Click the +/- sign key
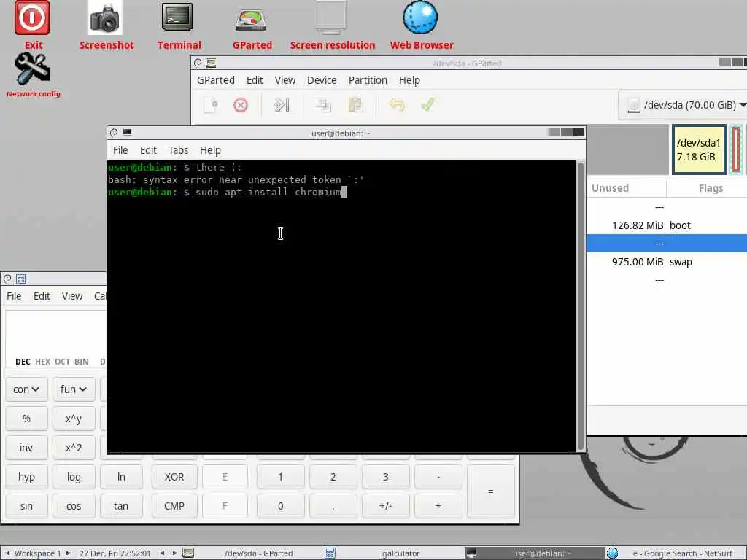 385,506
